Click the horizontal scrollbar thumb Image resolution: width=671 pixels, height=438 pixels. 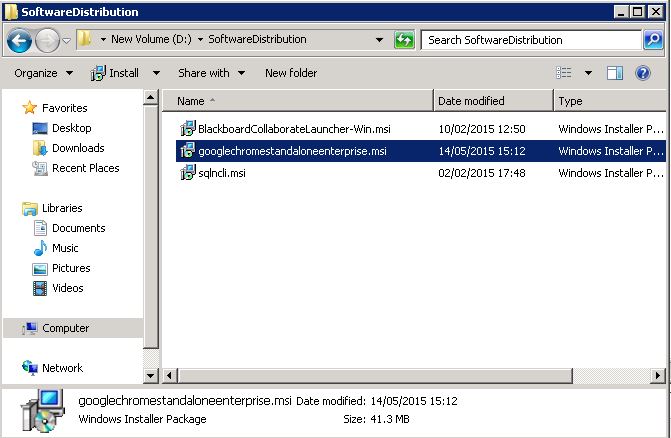[x=375, y=376]
